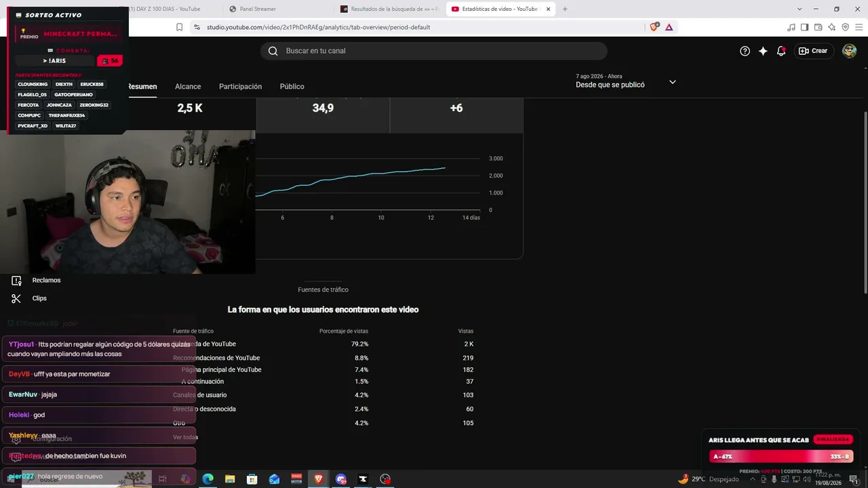
Task: Open File Explorer from the taskbar
Action: pos(230,479)
